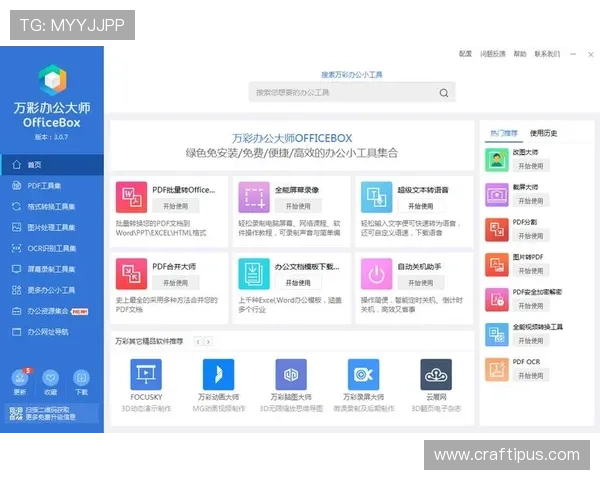
Task: Open the 帮助 help link
Action: click(x=520, y=54)
